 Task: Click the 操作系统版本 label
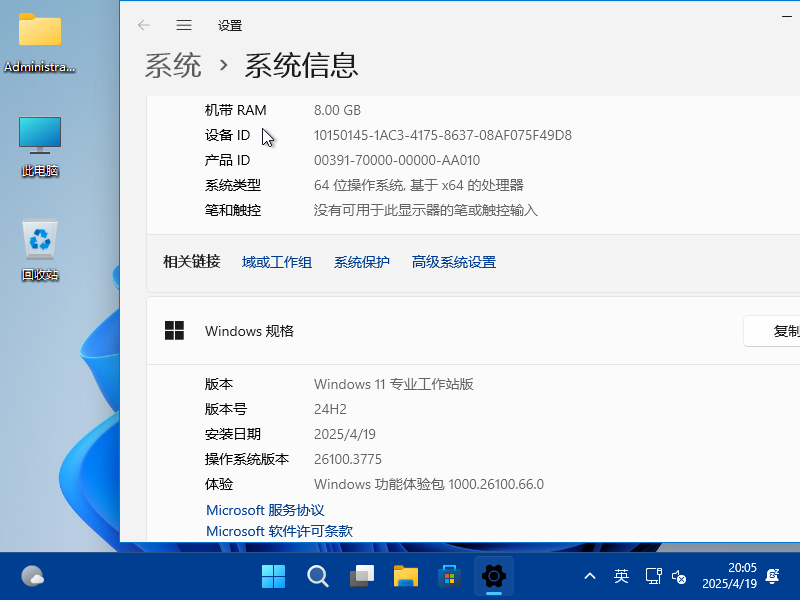coord(246,459)
